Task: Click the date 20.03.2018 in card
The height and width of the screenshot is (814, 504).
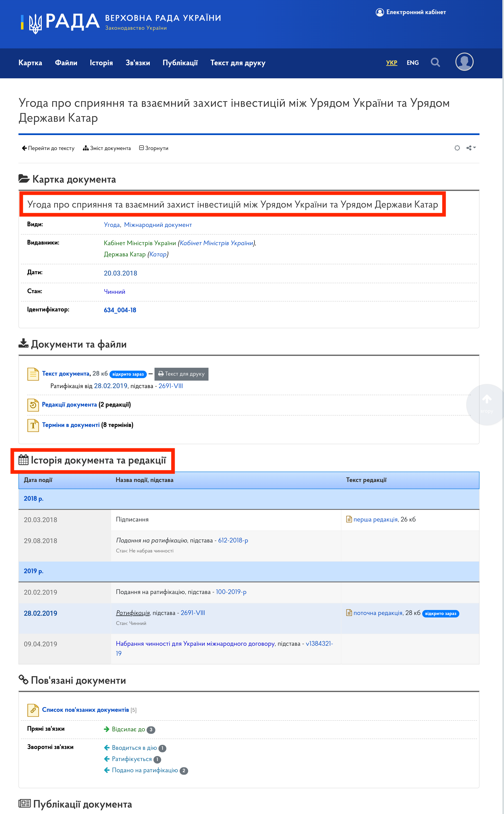Action: point(120,273)
